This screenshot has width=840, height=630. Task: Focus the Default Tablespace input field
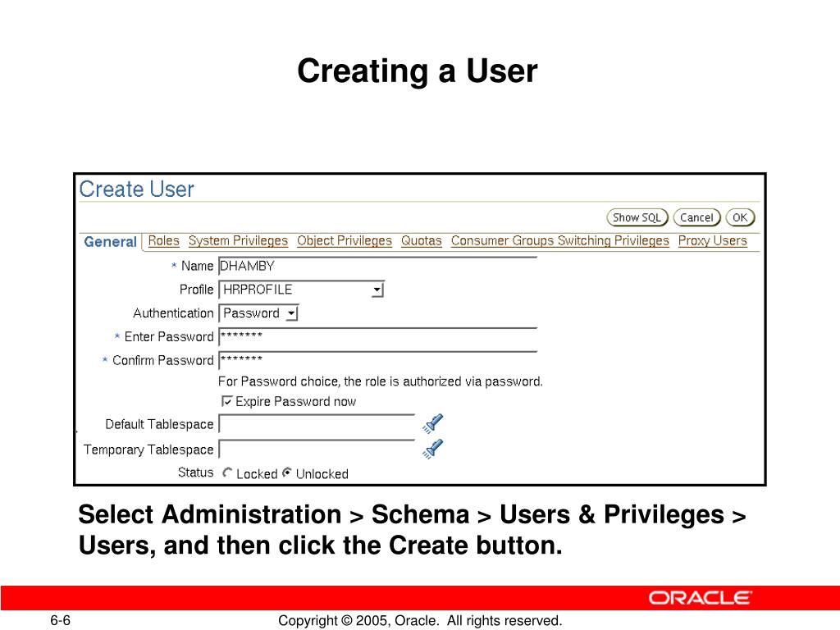(317, 424)
